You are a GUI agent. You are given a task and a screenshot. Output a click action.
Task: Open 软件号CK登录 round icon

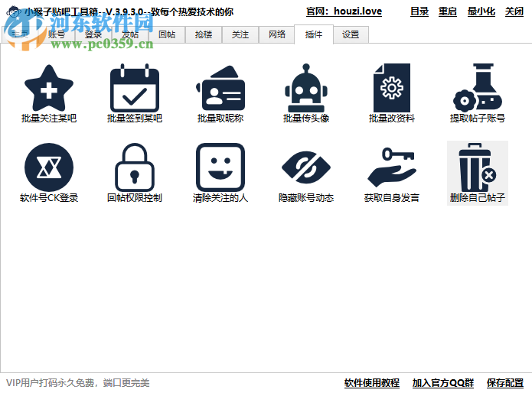[x=49, y=173]
